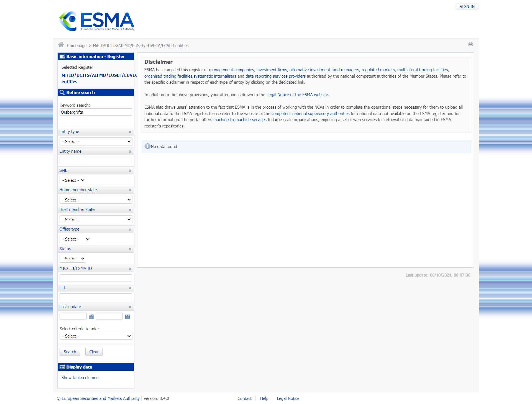Click the Display data table icon

(x=62, y=367)
